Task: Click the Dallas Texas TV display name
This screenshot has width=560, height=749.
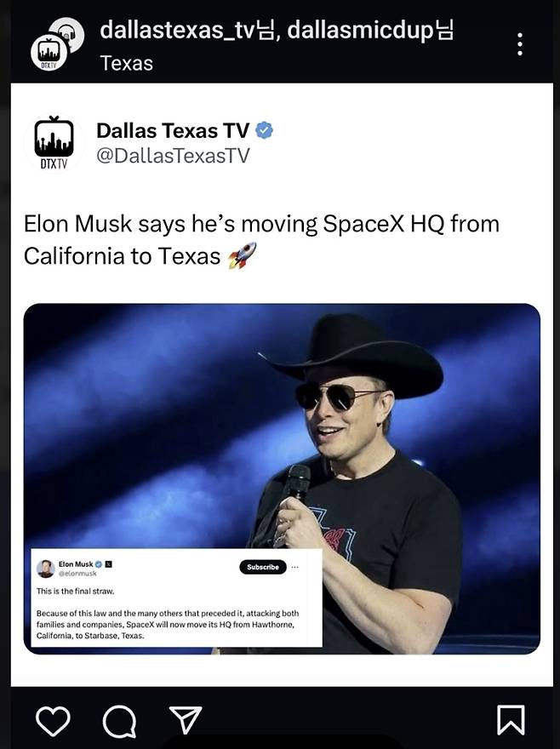Action: 173,130
